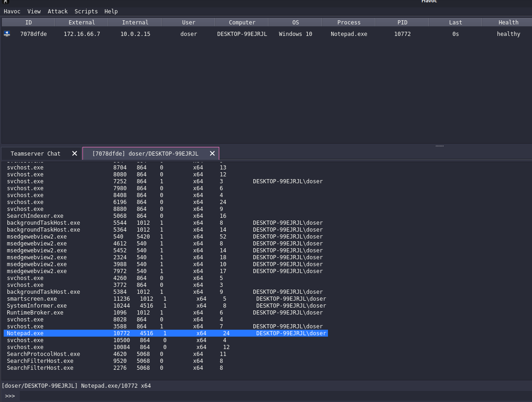Image resolution: width=532 pixels, height=402 pixels.
Task: Select the [7078dfde] doser/DESKTOP-99EJRJL tab
Action: tap(145, 154)
